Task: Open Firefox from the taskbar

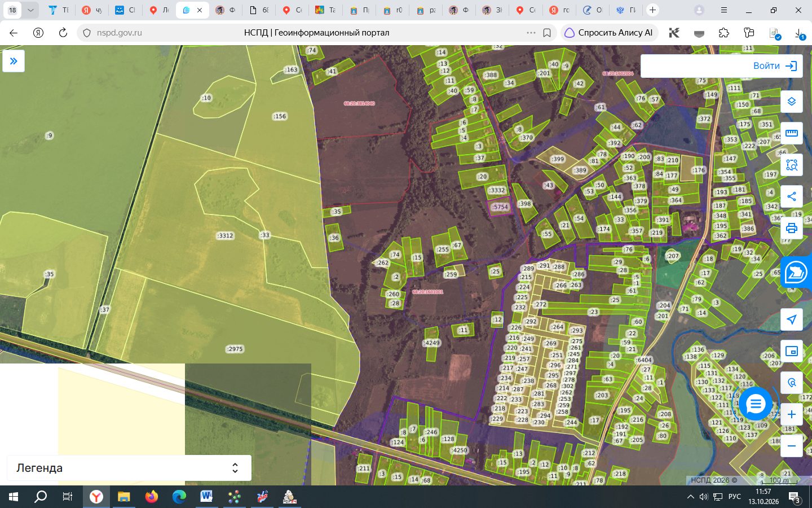Action: tap(151, 497)
